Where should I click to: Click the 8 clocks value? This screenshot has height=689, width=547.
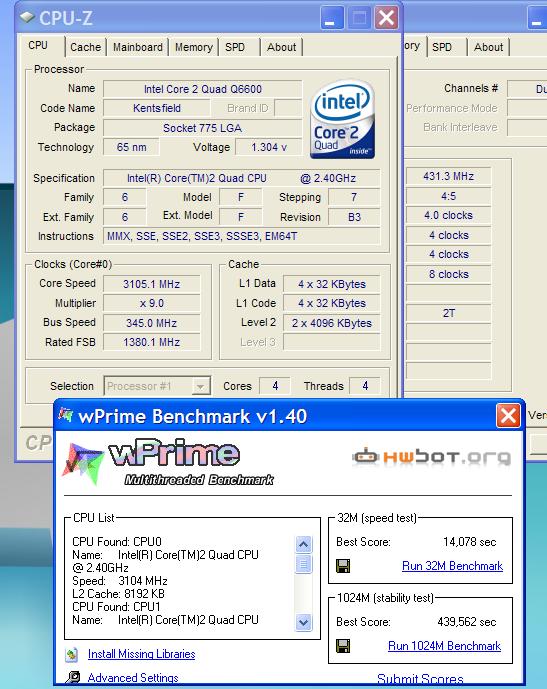coord(448,274)
